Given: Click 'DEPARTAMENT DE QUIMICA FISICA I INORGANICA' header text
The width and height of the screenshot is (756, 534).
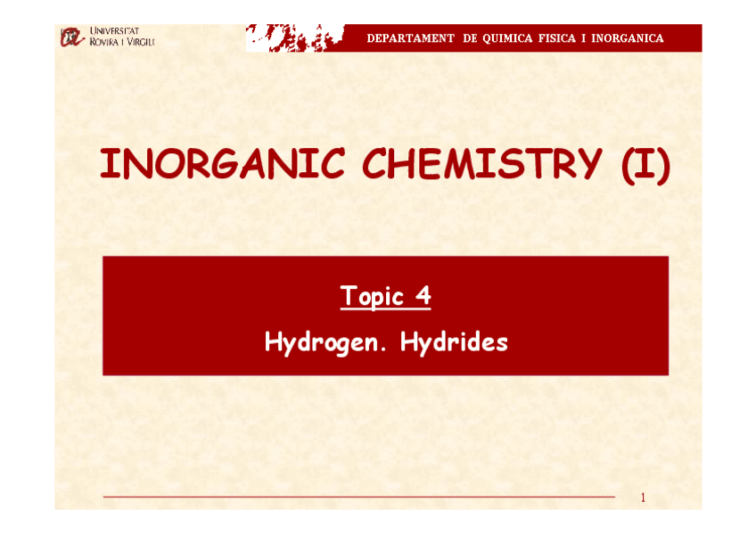Looking at the screenshot, I should coord(515,38).
